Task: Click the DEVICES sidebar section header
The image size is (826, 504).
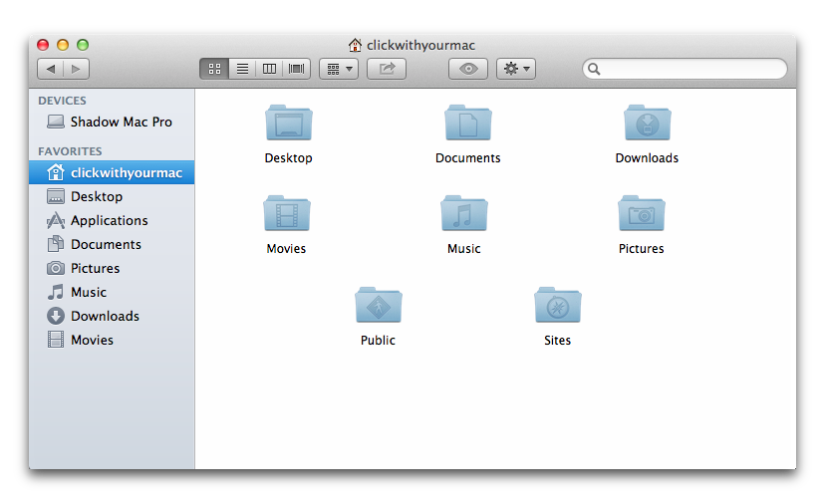Action: tap(62, 101)
